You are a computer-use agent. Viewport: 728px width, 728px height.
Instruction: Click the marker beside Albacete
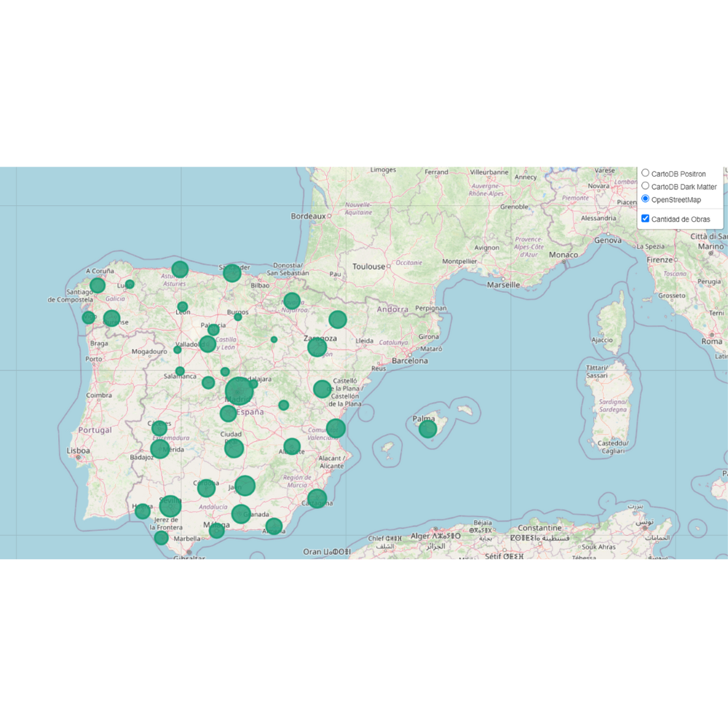[293, 446]
